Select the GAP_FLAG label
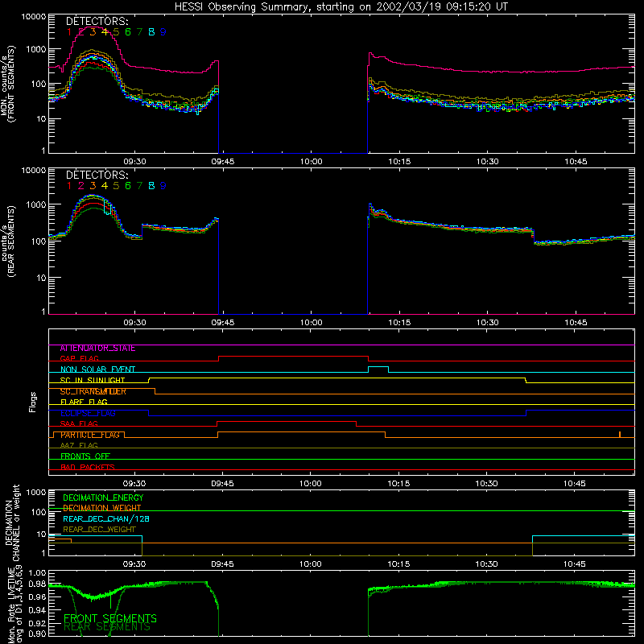This screenshot has width=644, height=644. click(79, 358)
